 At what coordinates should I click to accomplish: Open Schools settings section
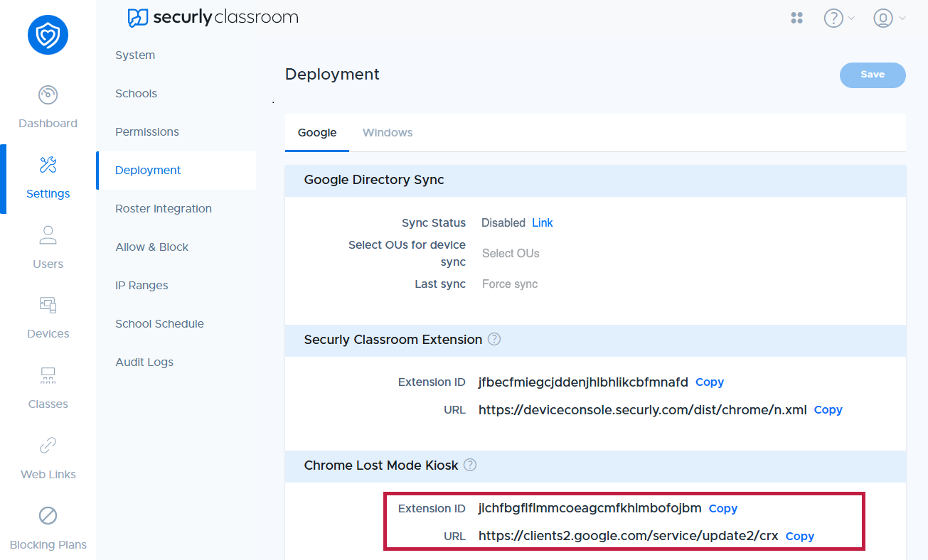pos(136,94)
